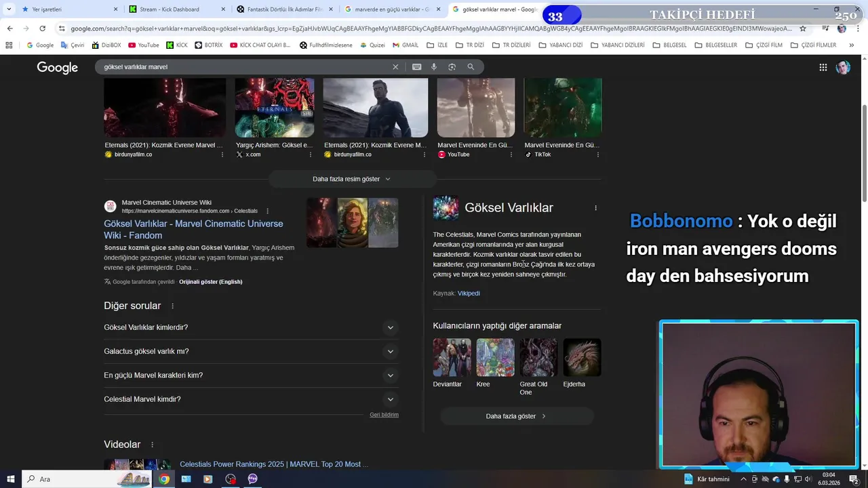This screenshot has width=868, height=488.
Task: Open Yargıç Arishem image from x.com
Action: point(275,108)
